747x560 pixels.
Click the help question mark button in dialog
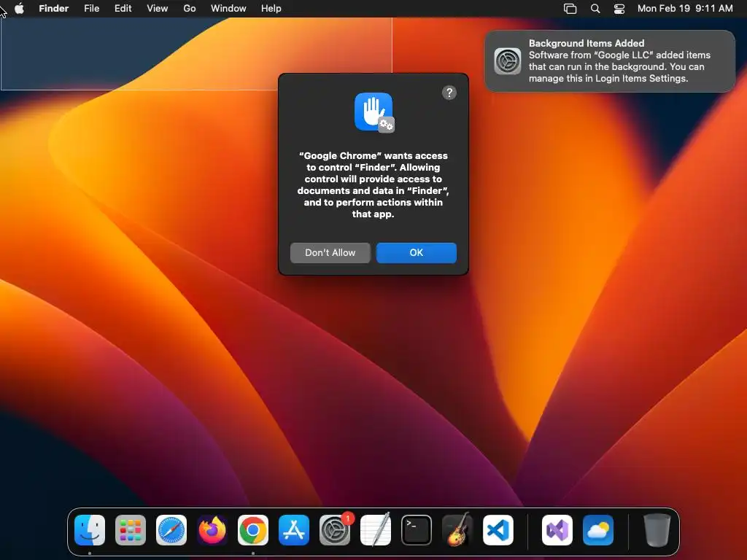[449, 93]
